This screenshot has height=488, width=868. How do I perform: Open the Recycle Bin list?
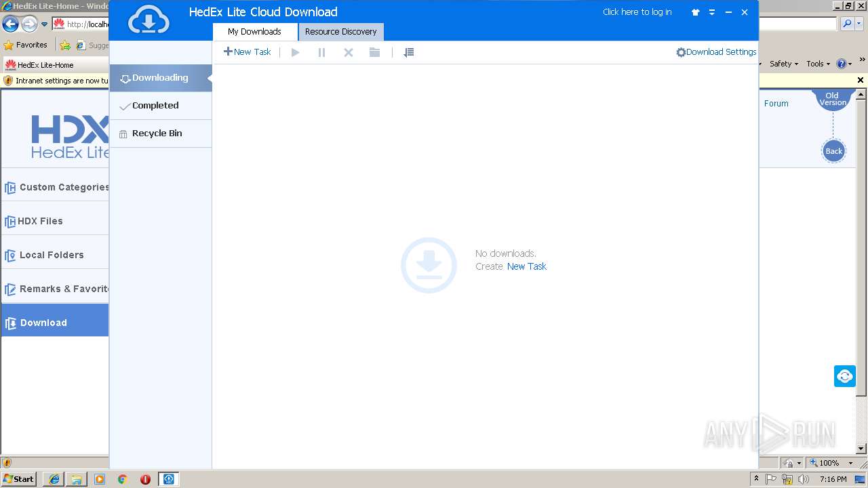click(161, 134)
